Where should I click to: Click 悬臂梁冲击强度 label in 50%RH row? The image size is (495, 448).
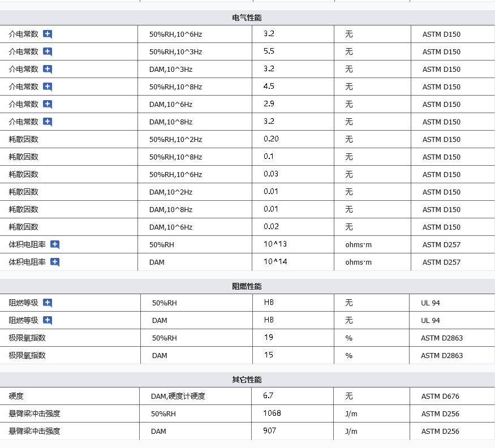point(35,413)
